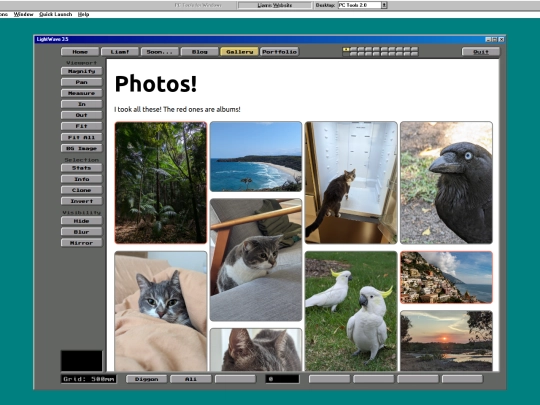540x405 pixels.
Task: Expand the Desktop dropdown arrow
Action: (x=384, y=5)
